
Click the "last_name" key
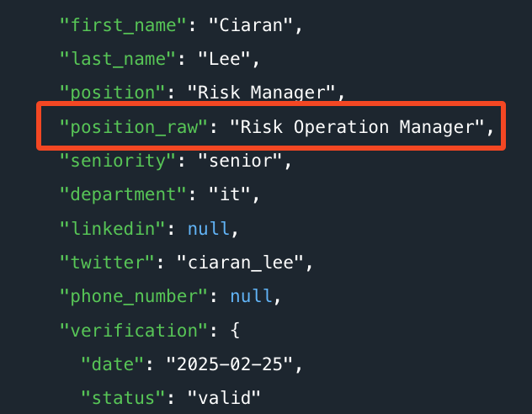click(118, 60)
